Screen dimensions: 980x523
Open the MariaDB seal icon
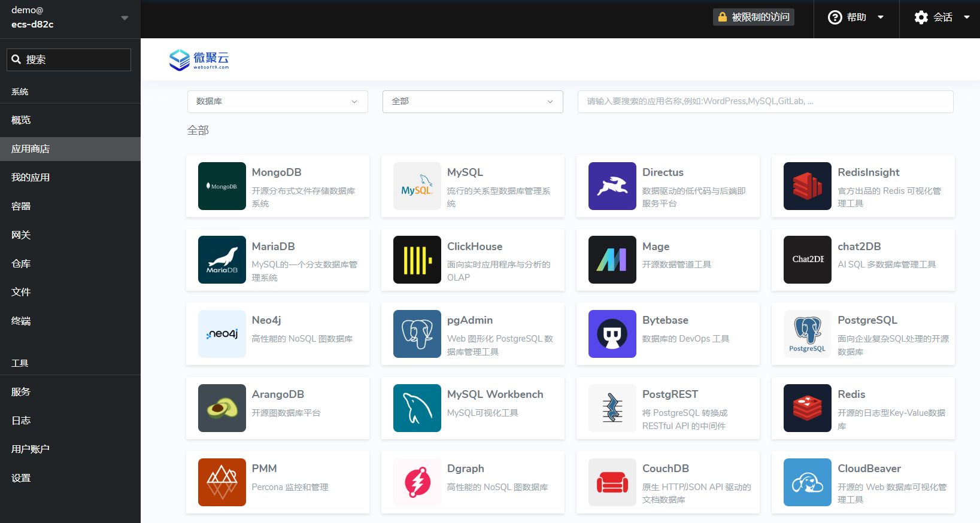(x=222, y=260)
